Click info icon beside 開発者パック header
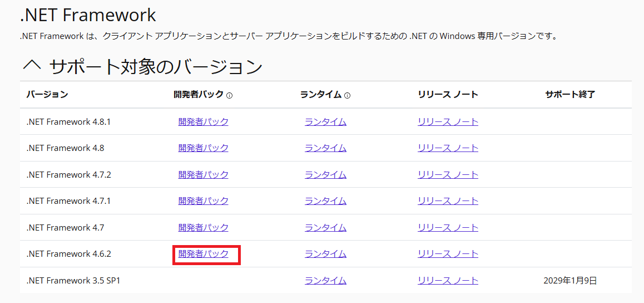This screenshot has height=303, width=644. coord(230,95)
